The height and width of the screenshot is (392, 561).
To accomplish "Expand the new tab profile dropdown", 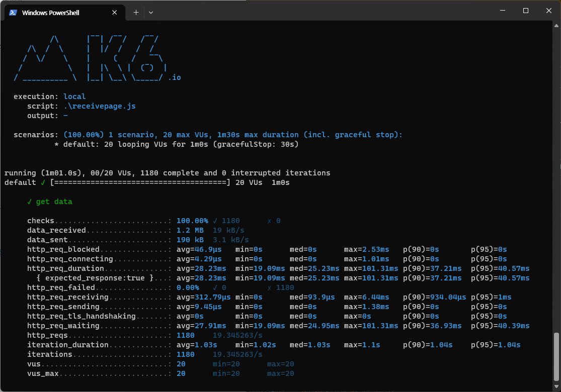I will tap(151, 13).
